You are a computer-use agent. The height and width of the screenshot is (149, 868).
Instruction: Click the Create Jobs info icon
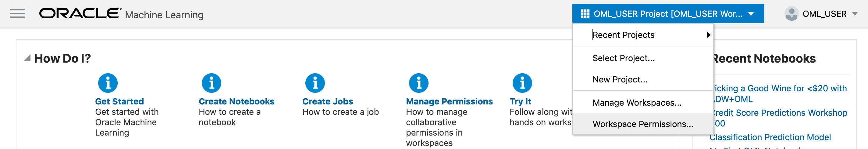[315, 83]
